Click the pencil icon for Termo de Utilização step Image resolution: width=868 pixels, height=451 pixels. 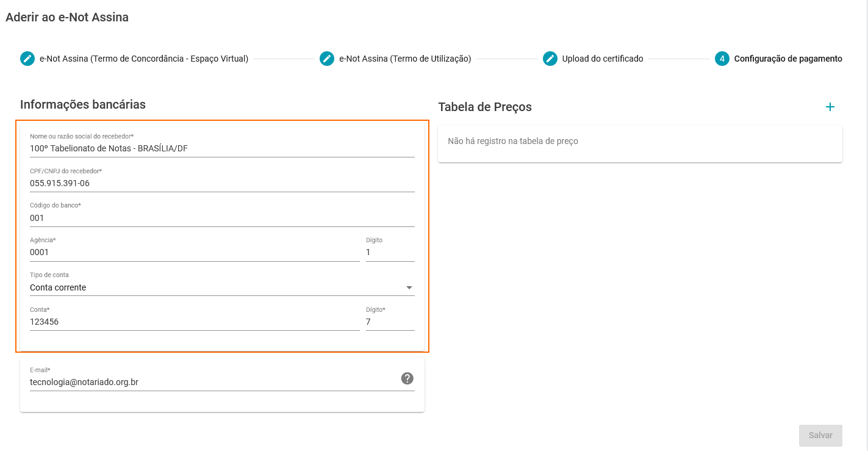[x=327, y=59]
